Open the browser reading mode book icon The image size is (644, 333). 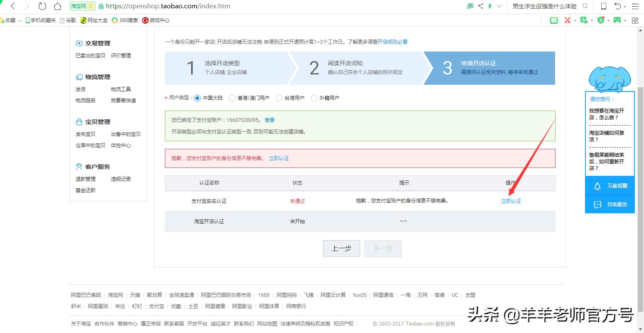pos(553,20)
